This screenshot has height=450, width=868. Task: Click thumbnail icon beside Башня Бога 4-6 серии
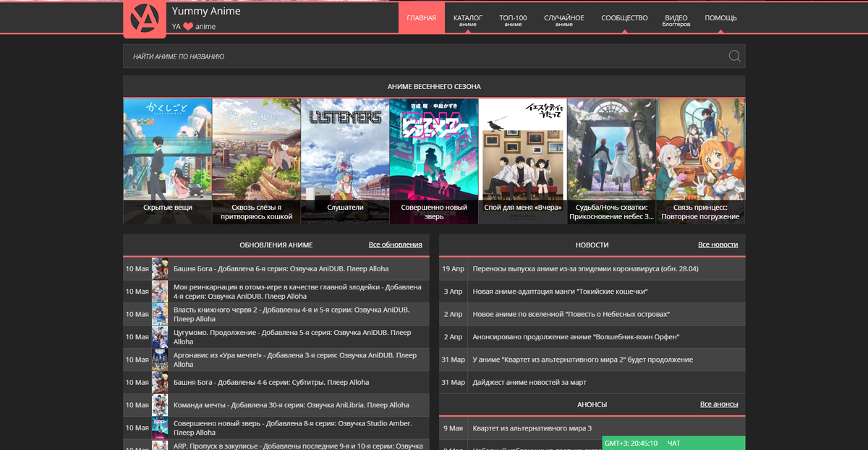(x=160, y=382)
